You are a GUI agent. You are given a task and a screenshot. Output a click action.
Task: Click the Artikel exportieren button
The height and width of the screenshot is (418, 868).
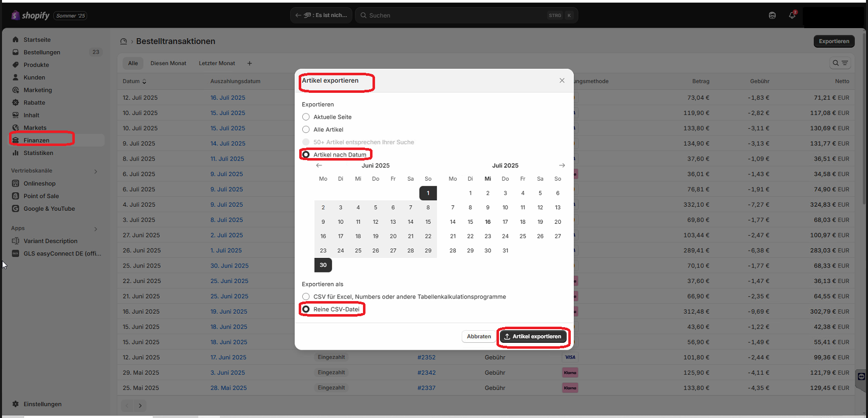click(x=533, y=337)
